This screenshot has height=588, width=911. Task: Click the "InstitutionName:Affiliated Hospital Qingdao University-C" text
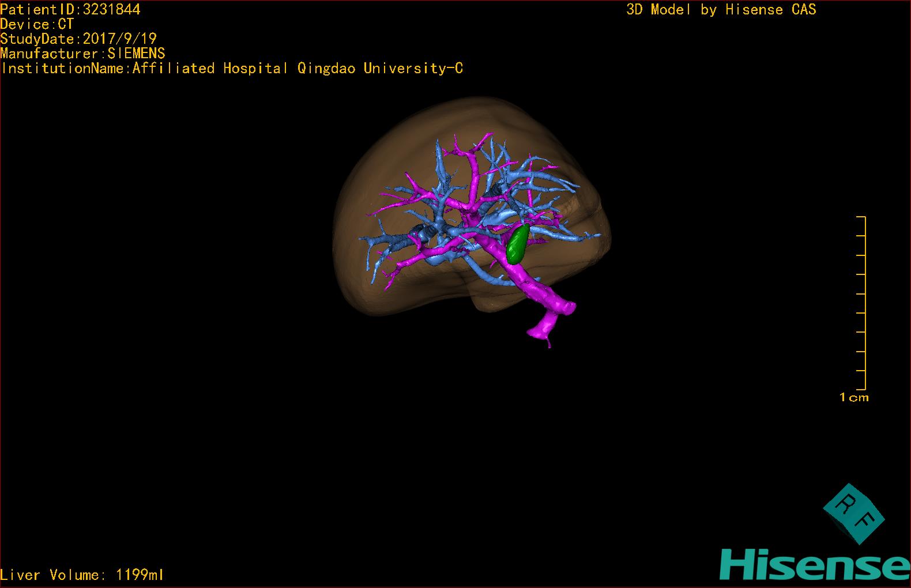(232, 69)
